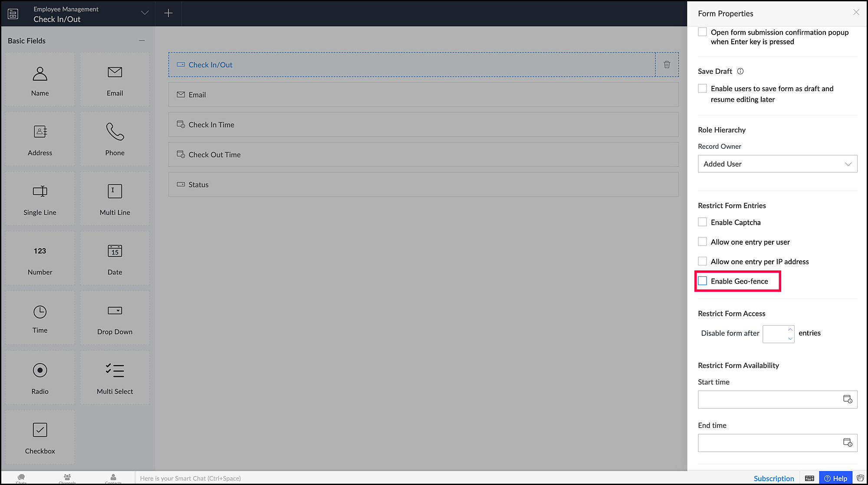This screenshot has width=868, height=485.
Task: Select the Phone field icon
Action: pos(115,131)
